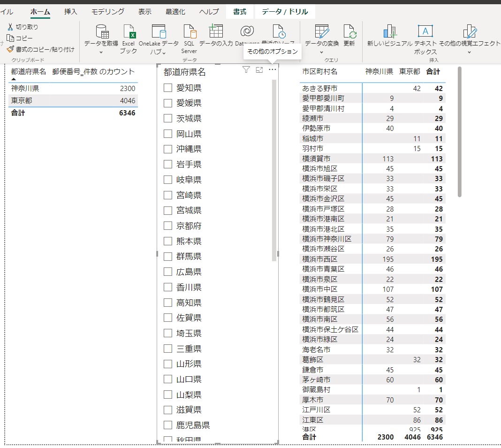This screenshot has width=501, height=448.
Task: Open the モデリング ribbon tab
Action: click(108, 12)
